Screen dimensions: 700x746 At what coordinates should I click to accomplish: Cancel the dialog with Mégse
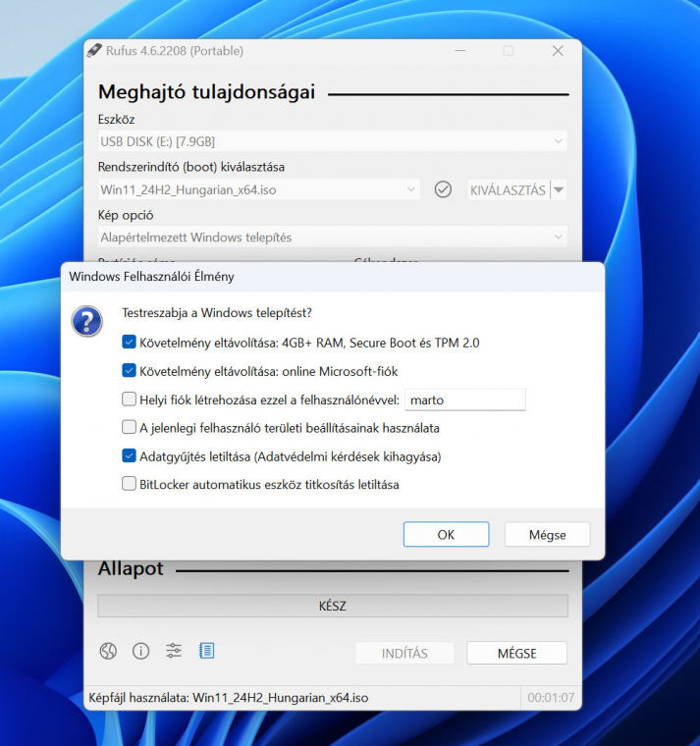[547, 534]
